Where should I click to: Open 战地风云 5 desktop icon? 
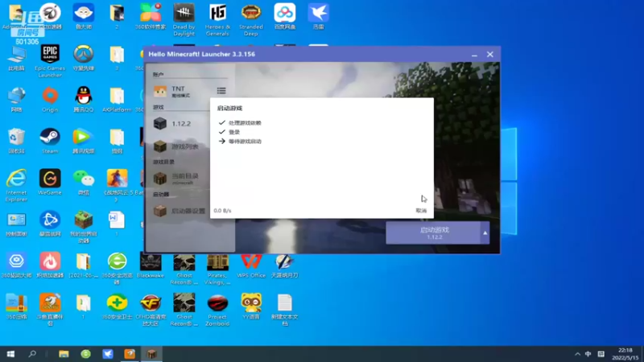pyautogui.click(x=117, y=185)
